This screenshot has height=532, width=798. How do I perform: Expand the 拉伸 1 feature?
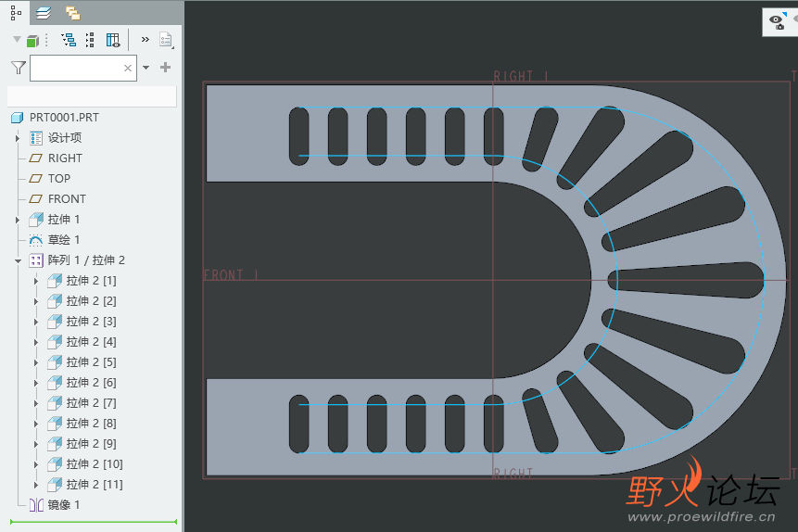(18, 220)
